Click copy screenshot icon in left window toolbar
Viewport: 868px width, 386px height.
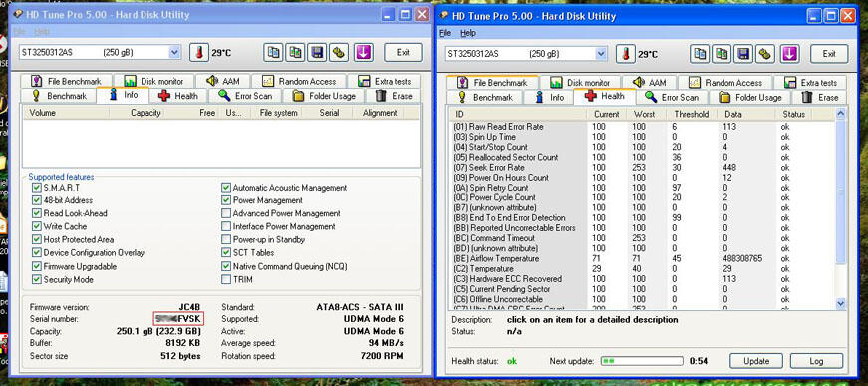296,52
